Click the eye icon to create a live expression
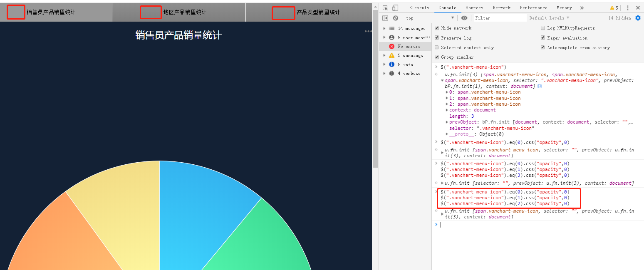644x270 pixels. (464, 18)
